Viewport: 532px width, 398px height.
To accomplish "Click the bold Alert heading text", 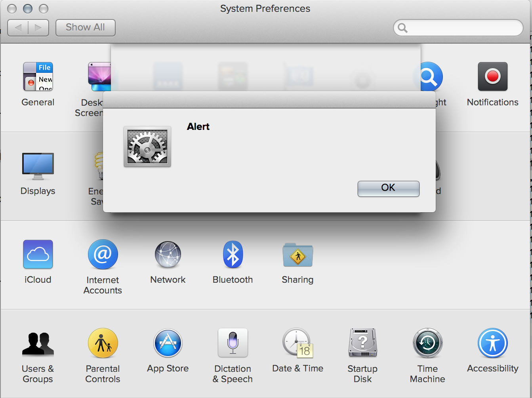I will pos(198,126).
